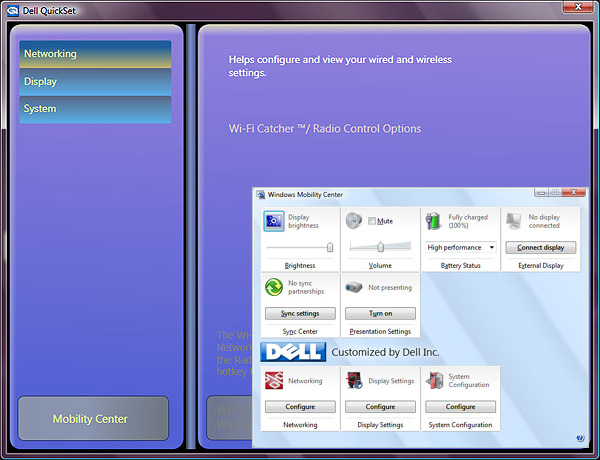Toggle the Mute checkbox
The image size is (600, 460).
(372, 221)
